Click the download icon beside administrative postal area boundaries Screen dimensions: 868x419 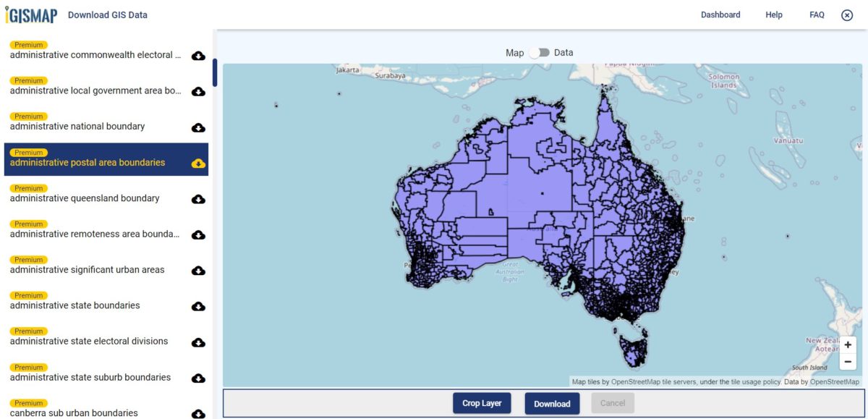[x=198, y=163]
